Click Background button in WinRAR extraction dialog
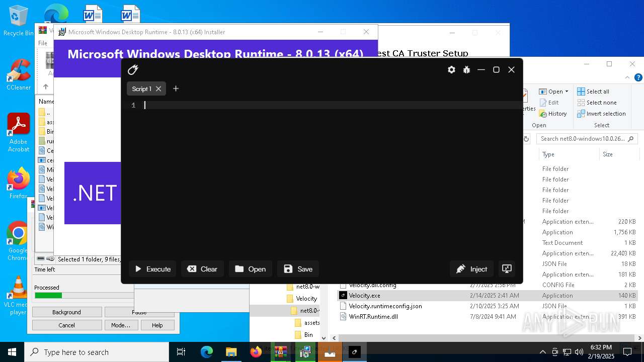The image size is (644, 362). point(67,312)
